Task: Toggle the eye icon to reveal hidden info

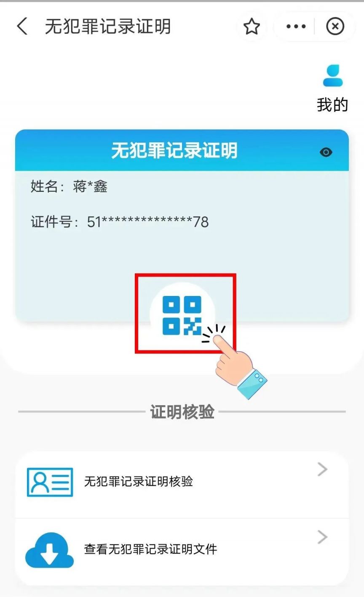Action: point(326,152)
